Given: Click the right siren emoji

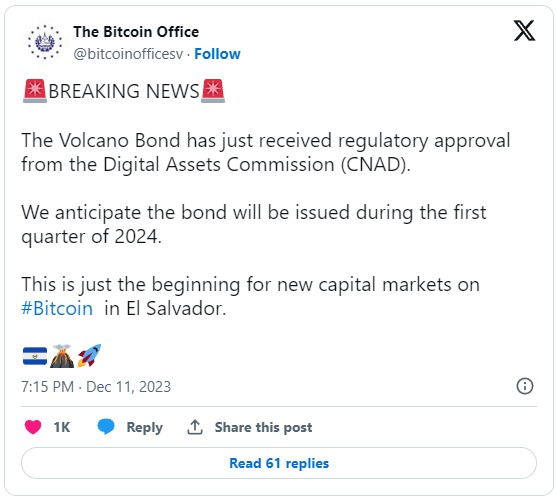Looking at the screenshot, I should pos(213,91).
